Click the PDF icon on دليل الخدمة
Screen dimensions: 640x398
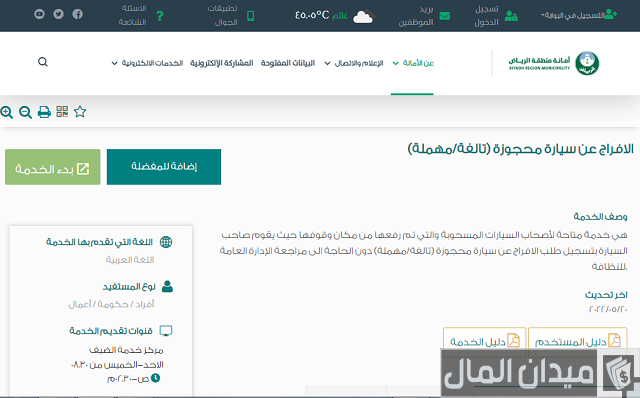[513, 340]
